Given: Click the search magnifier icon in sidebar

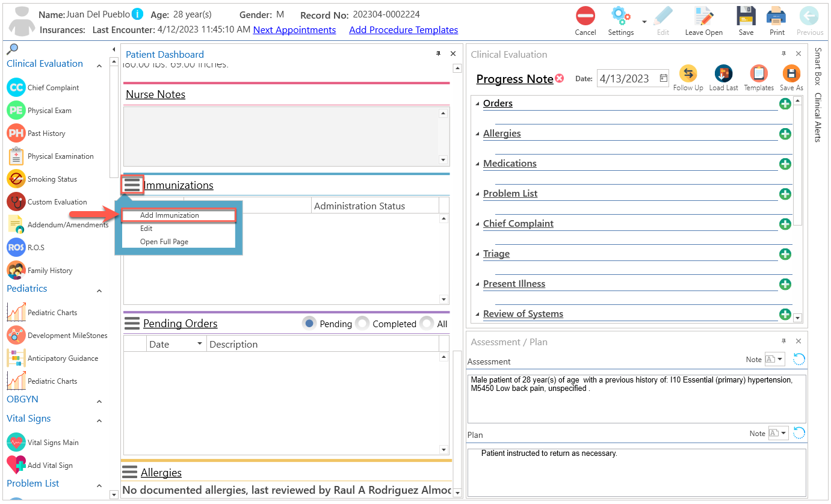Looking at the screenshot, I should 12,49.
